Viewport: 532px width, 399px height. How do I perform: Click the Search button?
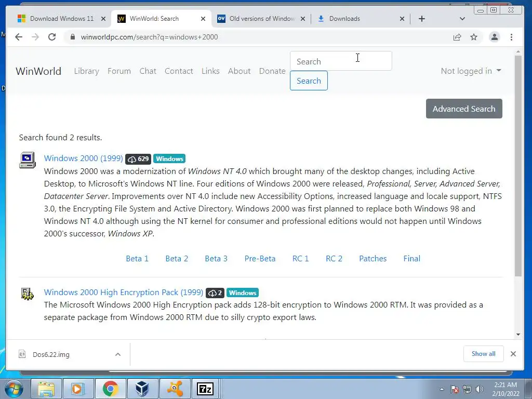(309, 81)
